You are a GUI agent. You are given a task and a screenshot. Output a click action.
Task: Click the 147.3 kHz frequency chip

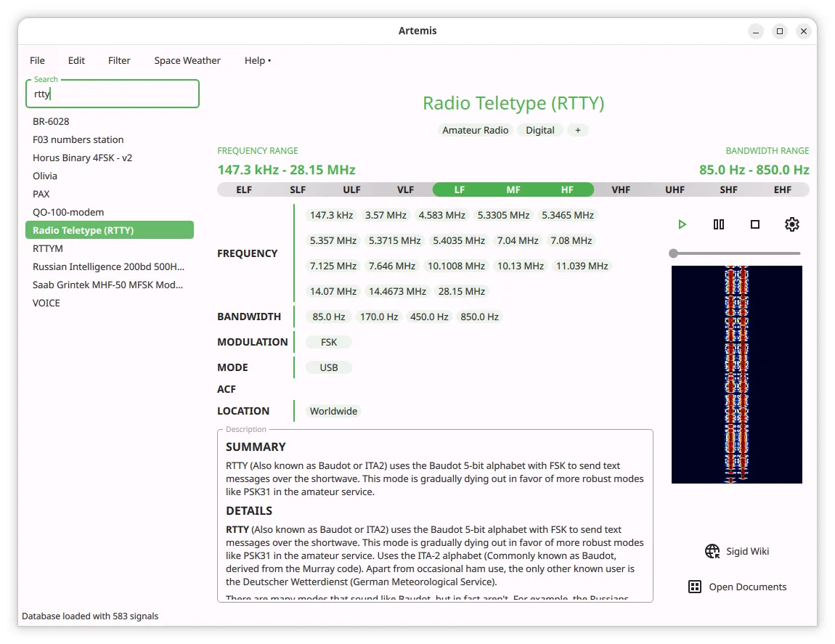coord(331,215)
